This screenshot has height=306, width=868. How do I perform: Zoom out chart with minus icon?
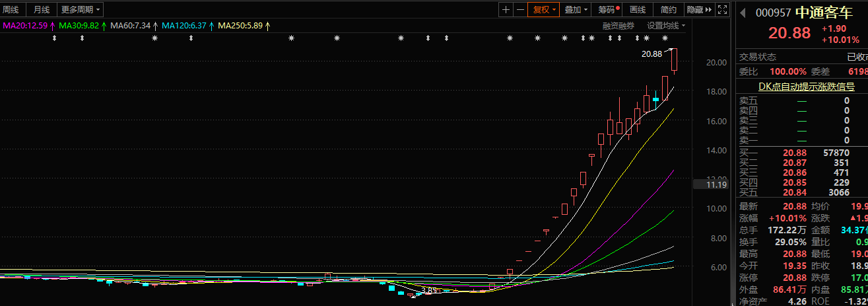(520, 9)
